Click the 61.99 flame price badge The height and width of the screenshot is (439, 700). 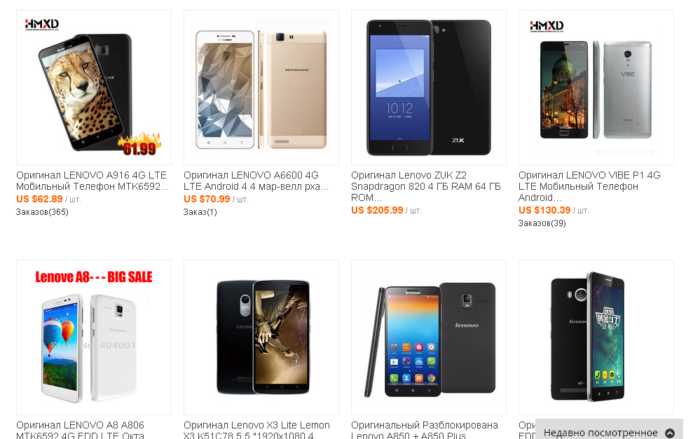(x=139, y=145)
